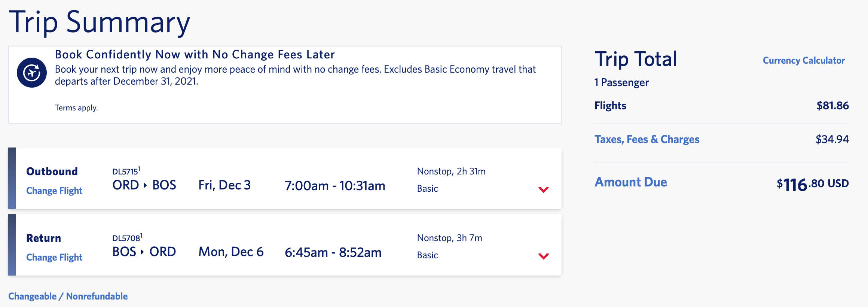Click the DL5708 flight number
This screenshot has height=307, width=868.
126,238
